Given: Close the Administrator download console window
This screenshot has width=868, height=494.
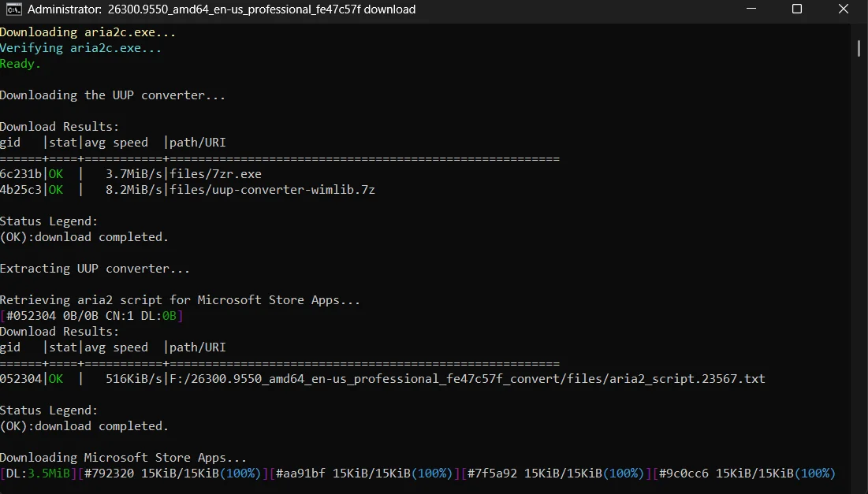Looking at the screenshot, I should point(843,9).
